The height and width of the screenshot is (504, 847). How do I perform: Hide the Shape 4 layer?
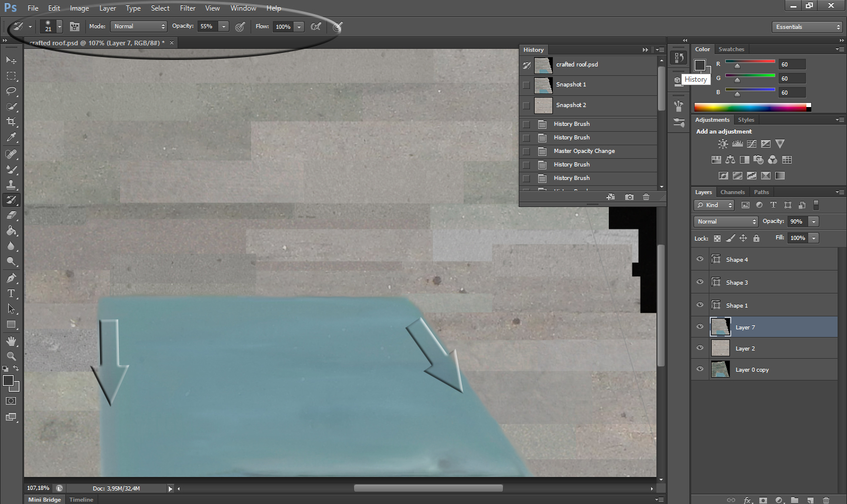(700, 259)
